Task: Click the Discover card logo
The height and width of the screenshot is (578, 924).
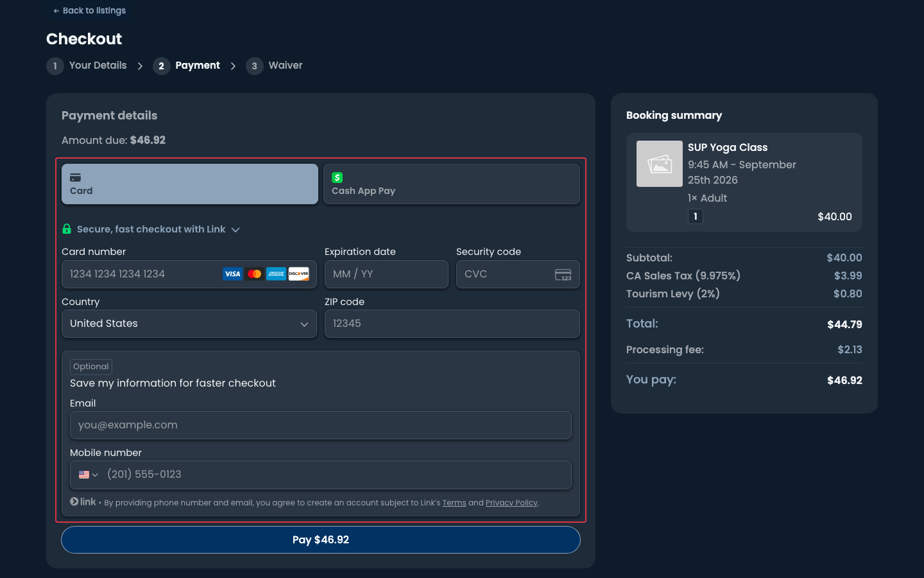Action: (x=298, y=274)
